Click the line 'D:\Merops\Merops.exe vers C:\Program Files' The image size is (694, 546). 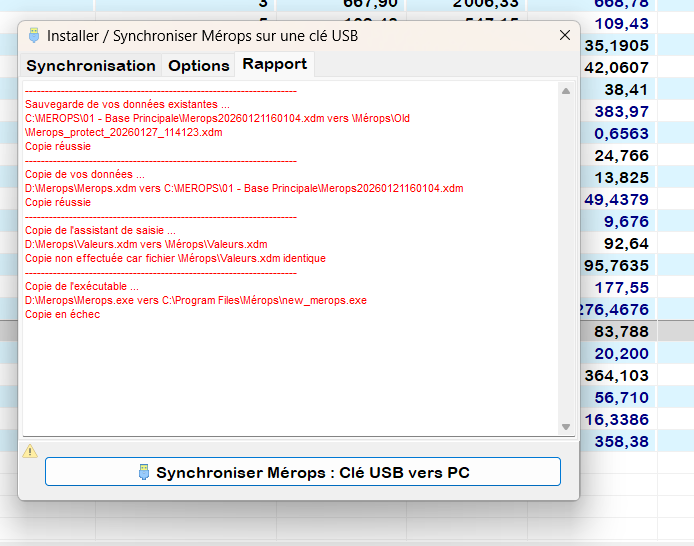tap(196, 300)
